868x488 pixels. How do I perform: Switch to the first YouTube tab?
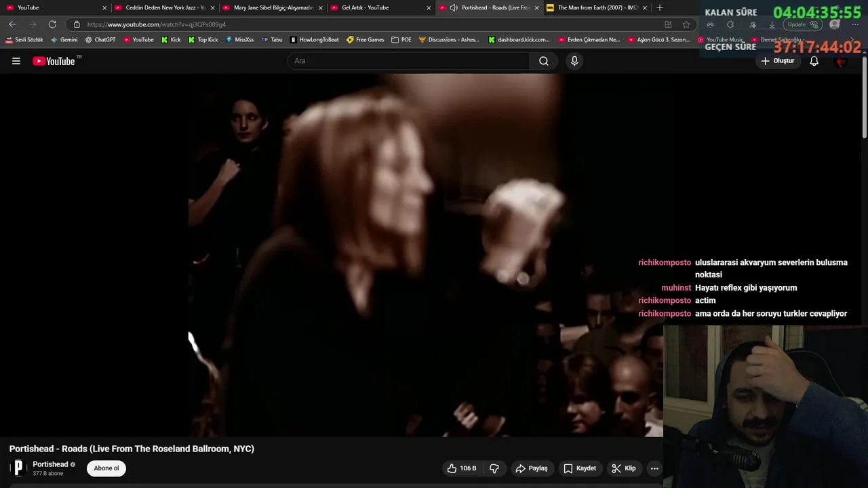coord(54,7)
